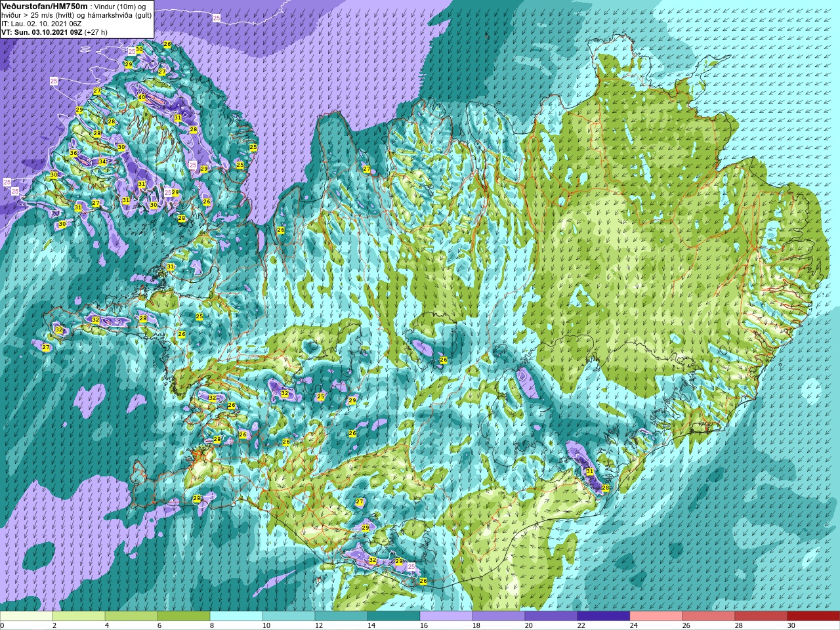Select the 6–8 m/s olive green legend swatch

(184, 616)
